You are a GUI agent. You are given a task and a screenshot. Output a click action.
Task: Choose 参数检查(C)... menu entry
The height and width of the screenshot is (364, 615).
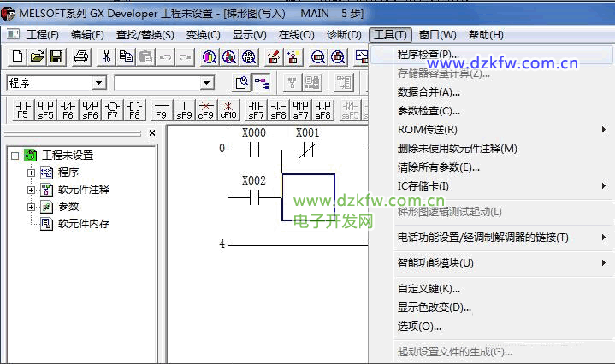(x=492, y=111)
